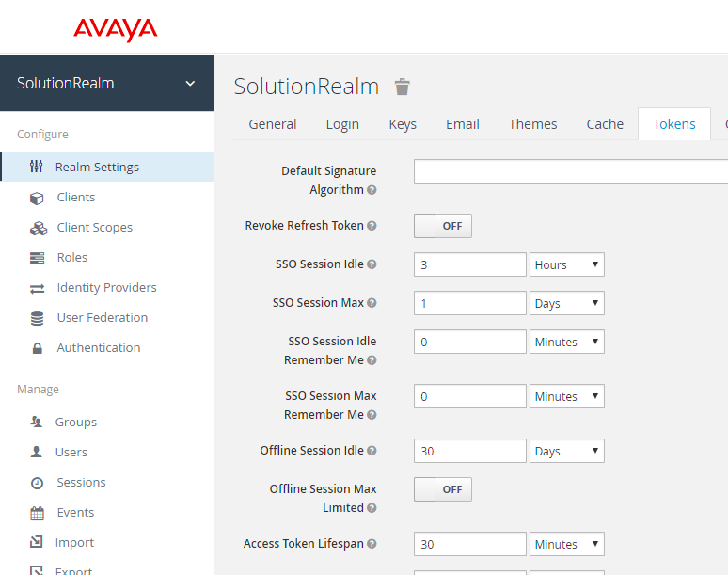
Task: Show help for Offline Session Idle
Action: tap(372, 451)
